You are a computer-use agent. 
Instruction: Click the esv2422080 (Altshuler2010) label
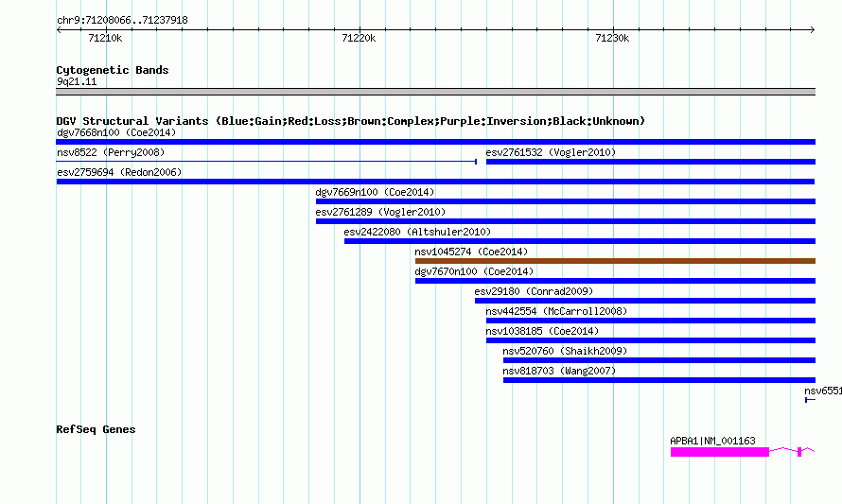(417, 232)
